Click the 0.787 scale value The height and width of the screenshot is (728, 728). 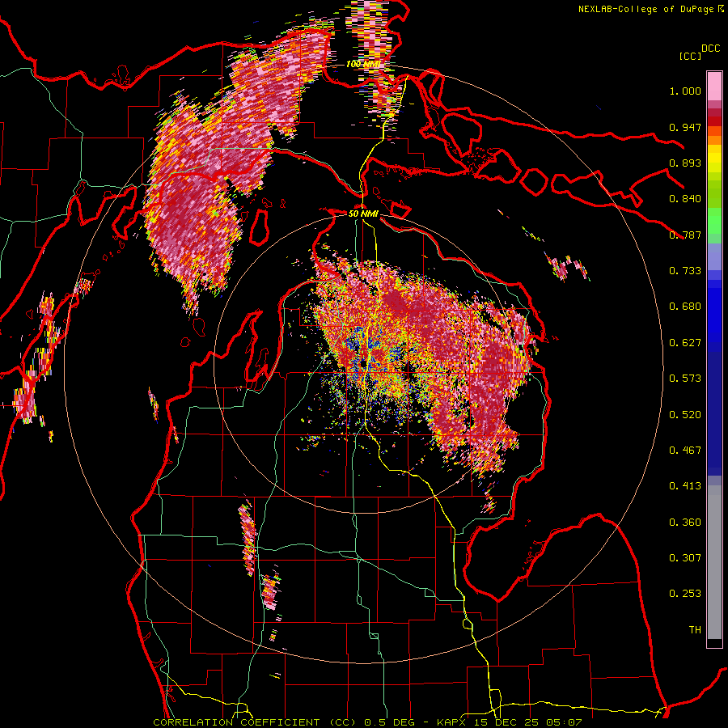[x=685, y=235]
